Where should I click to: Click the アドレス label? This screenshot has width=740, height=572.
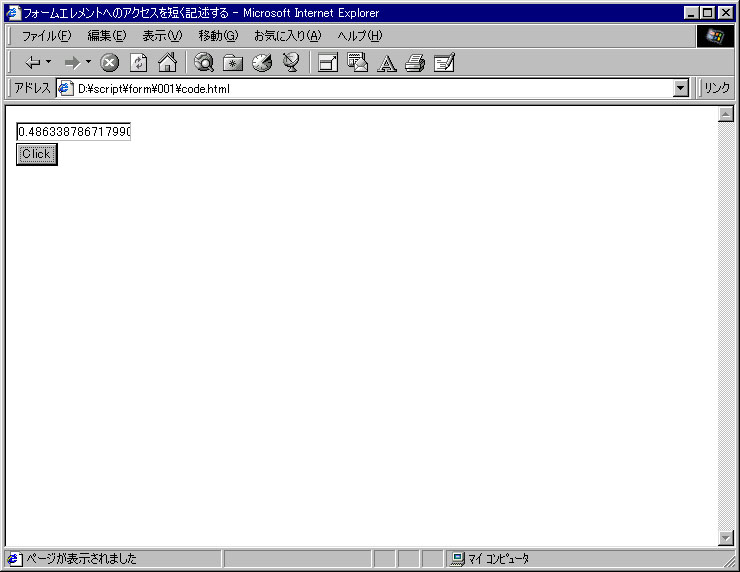32,88
